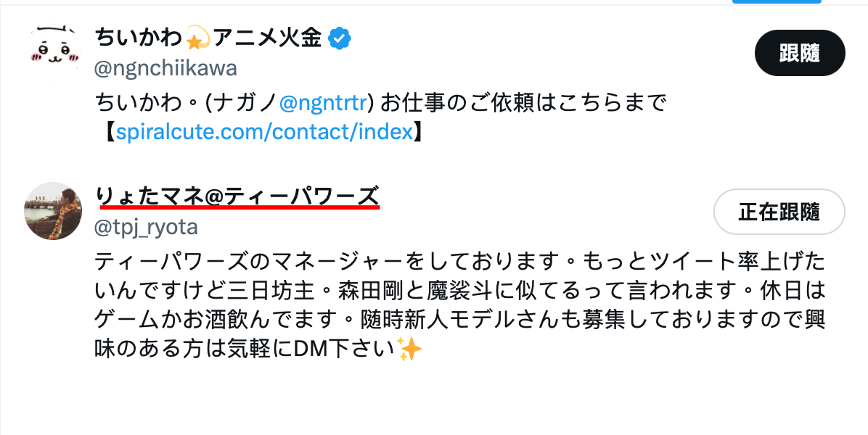
Task: Open the りょたマネ@ティーパワーズ display name
Action: click(237, 196)
